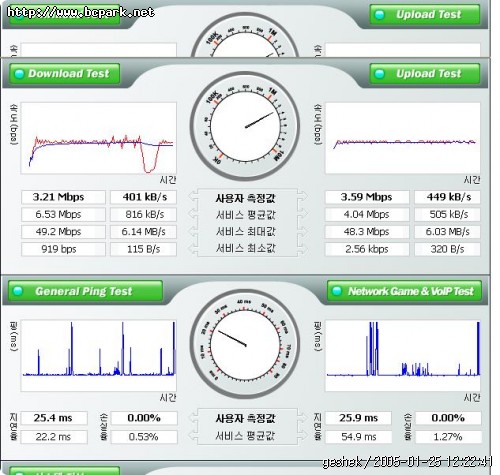Click the general ping spike graph
The width and height of the screenshot is (500, 475).
[98, 356]
